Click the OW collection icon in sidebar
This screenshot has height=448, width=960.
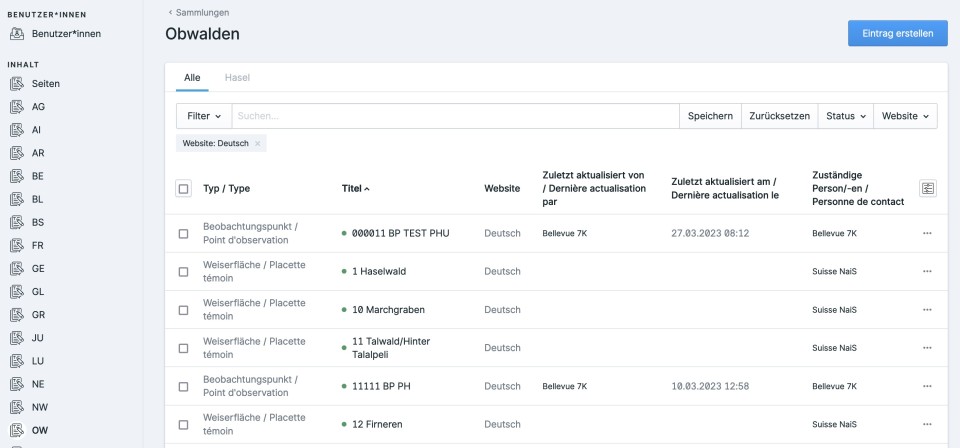pyautogui.click(x=17, y=430)
